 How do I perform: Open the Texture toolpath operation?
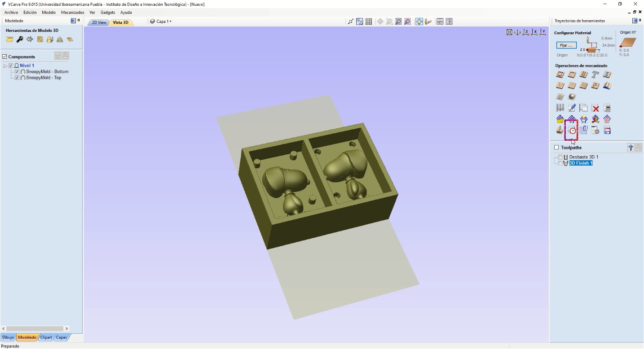pyautogui.click(x=583, y=85)
